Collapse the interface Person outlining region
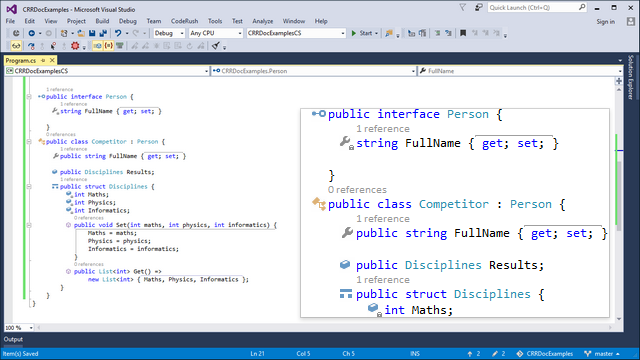The width and height of the screenshot is (640, 360). (29, 97)
